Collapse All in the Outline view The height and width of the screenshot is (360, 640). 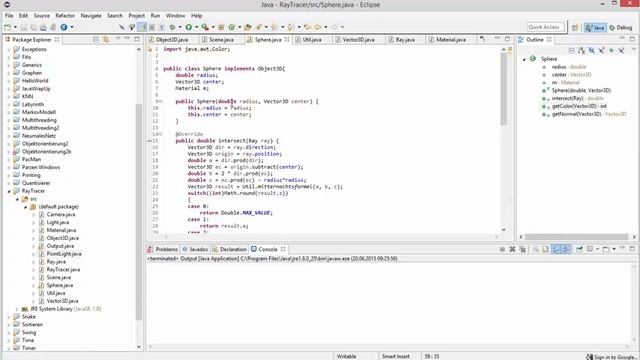pyautogui.click(x=571, y=50)
